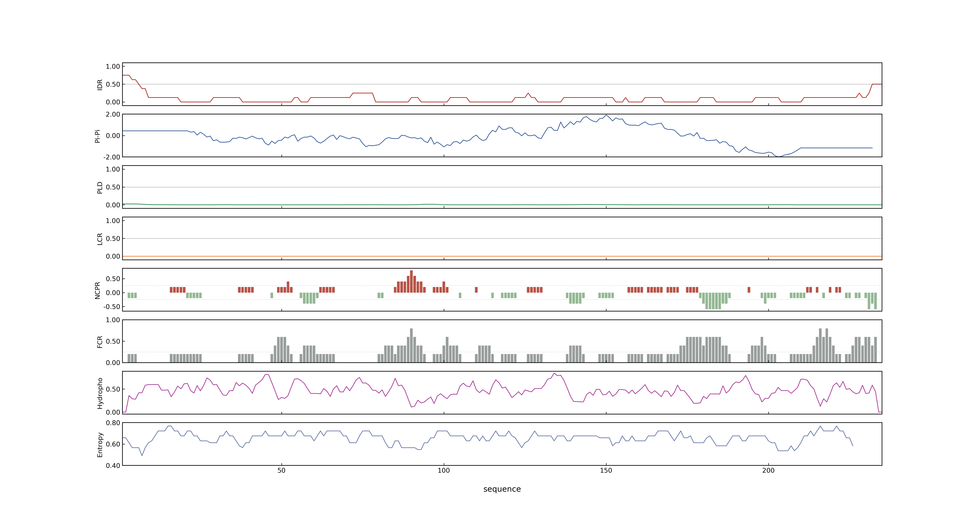Click the deepest green NCPR bars near 183
Viewport: 980px width, 523px height.
[713, 301]
